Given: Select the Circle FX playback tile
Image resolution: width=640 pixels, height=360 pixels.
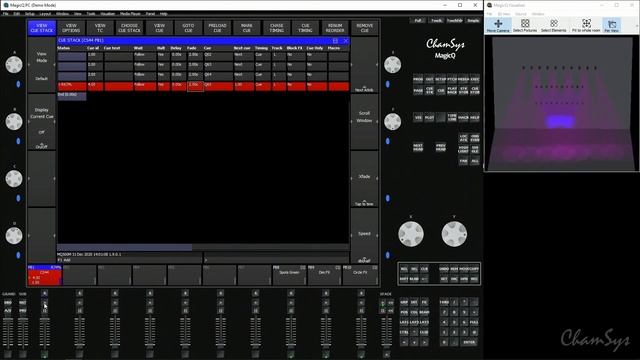Looking at the screenshot, I should 360,275.
